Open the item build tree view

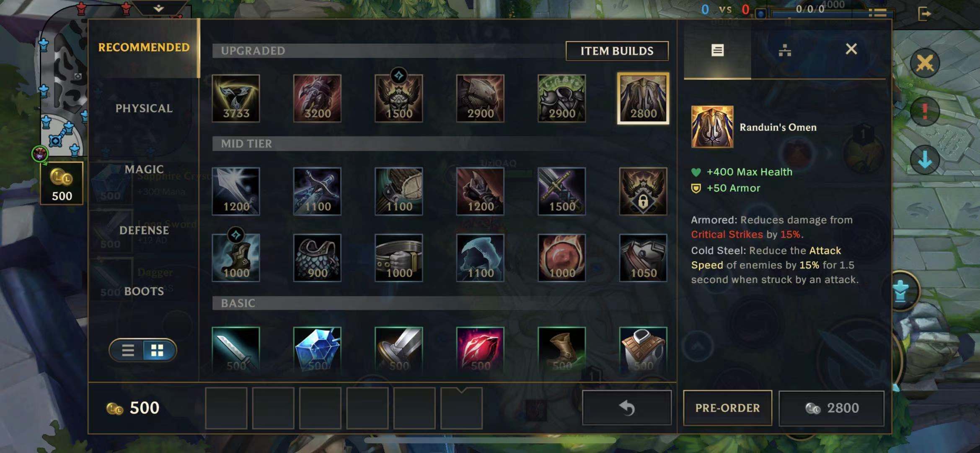click(x=785, y=50)
